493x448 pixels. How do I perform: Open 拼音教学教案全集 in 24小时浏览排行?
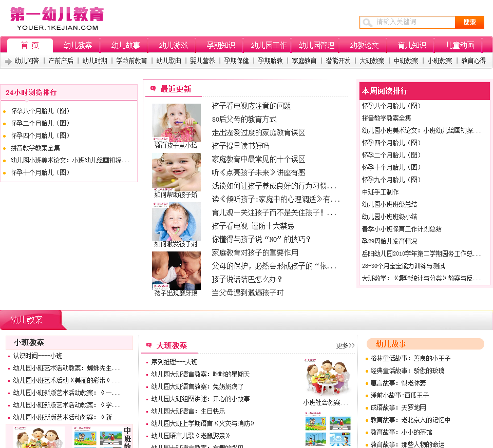[35, 148]
